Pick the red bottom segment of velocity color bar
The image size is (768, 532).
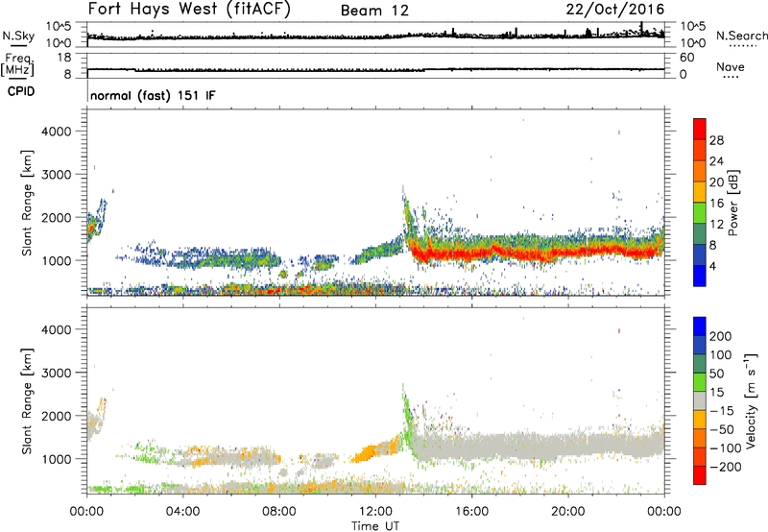700,475
